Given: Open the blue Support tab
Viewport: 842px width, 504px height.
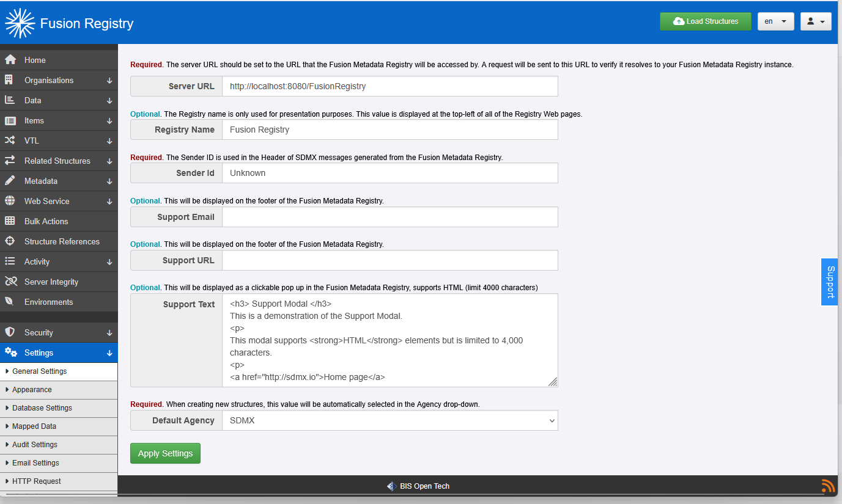Looking at the screenshot, I should point(829,282).
